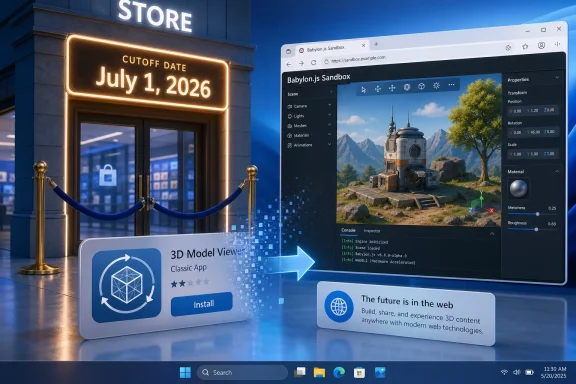This screenshot has width=576, height=384.
Task: Click the Babylon.js Sandbox page title
Action: coord(318,79)
